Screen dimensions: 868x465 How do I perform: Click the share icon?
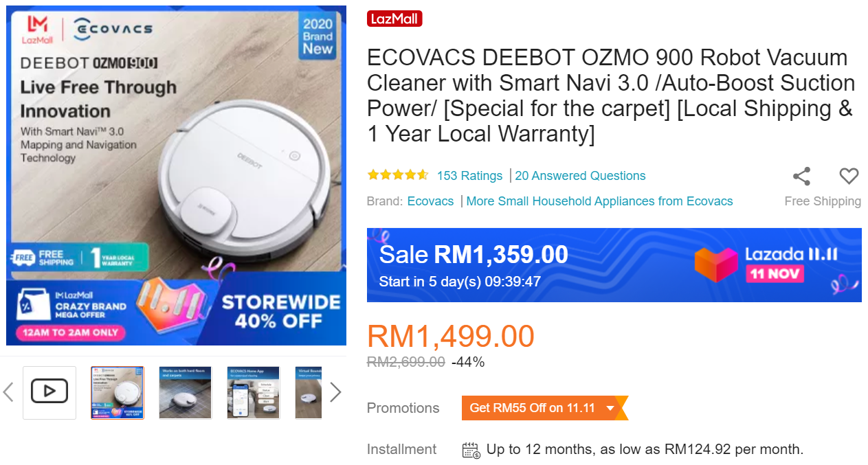pyautogui.click(x=801, y=177)
